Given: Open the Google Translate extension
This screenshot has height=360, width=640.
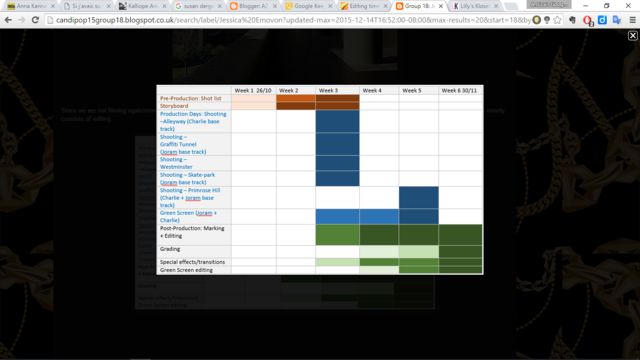Looking at the screenshot, I should (x=617, y=20).
